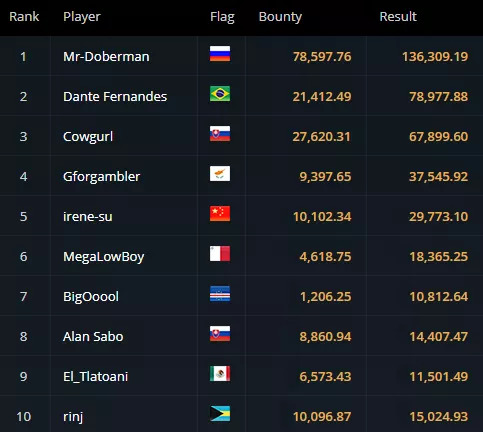
Task: Select player name Dante Fernandes
Action: [x=115, y=97]
